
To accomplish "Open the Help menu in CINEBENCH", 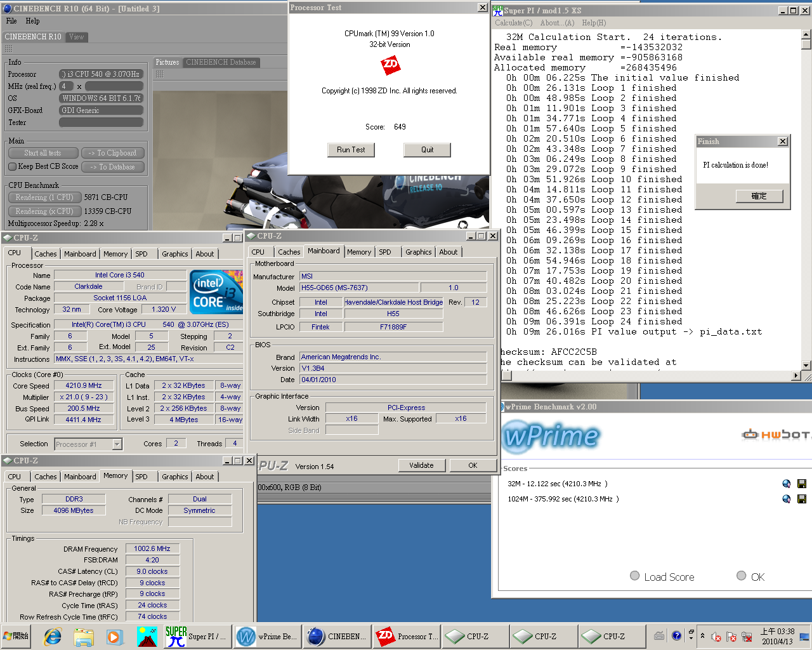I will [32, 21].
